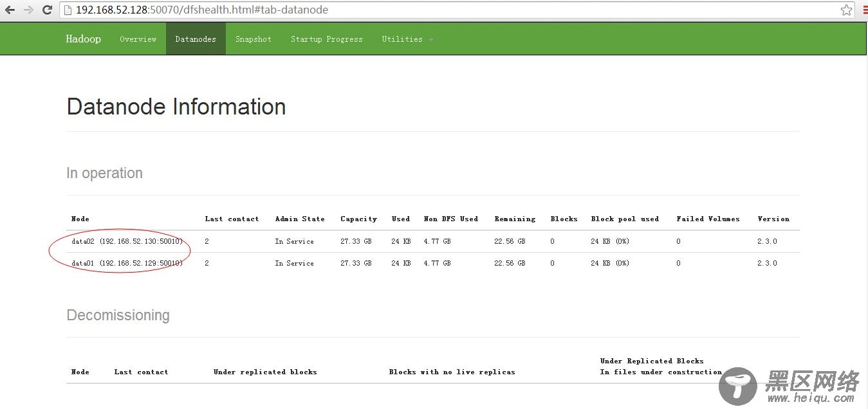Click the 27.33 GB capacity in data01 row
868x409 pixels.
pos(356,263)
